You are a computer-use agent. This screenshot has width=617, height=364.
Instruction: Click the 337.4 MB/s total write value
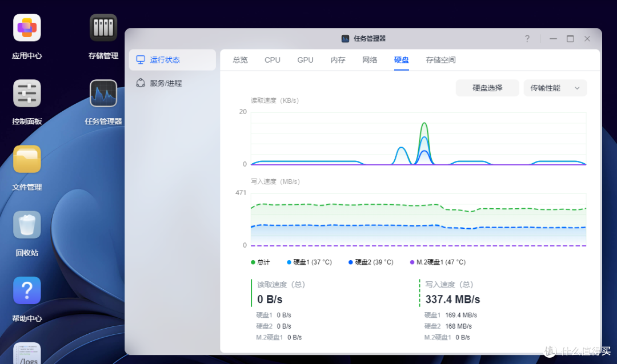pos(452,300)
